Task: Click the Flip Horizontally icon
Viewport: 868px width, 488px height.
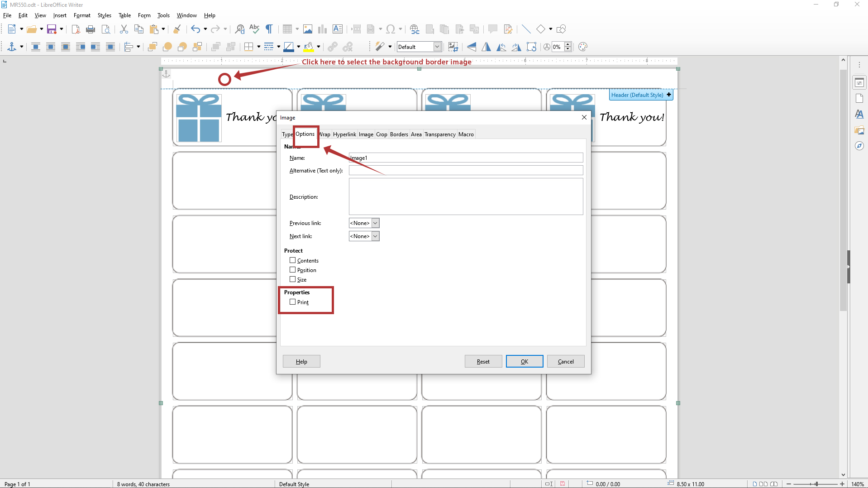Action: pos(486,47)
